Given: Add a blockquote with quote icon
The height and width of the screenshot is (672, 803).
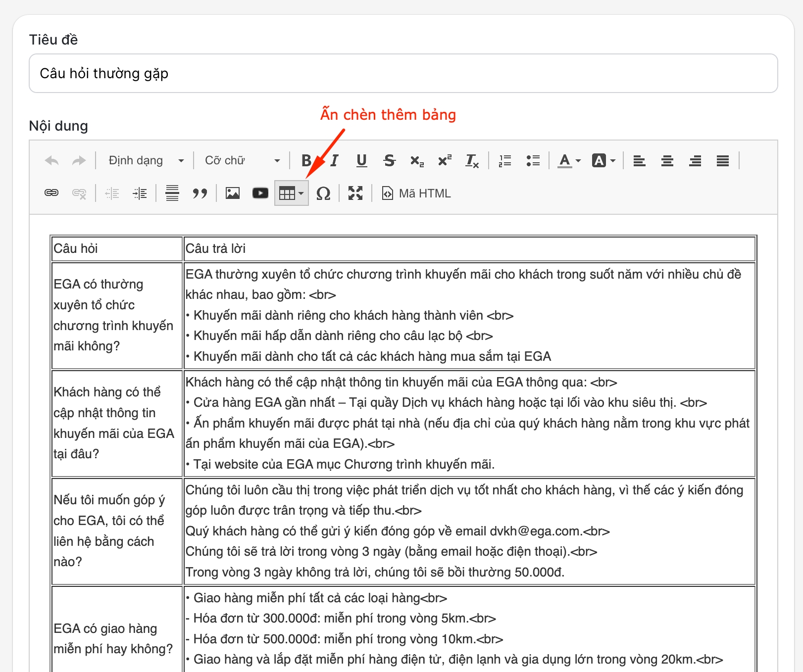Looking at the screenshot, I should click(x=200, y=193).
